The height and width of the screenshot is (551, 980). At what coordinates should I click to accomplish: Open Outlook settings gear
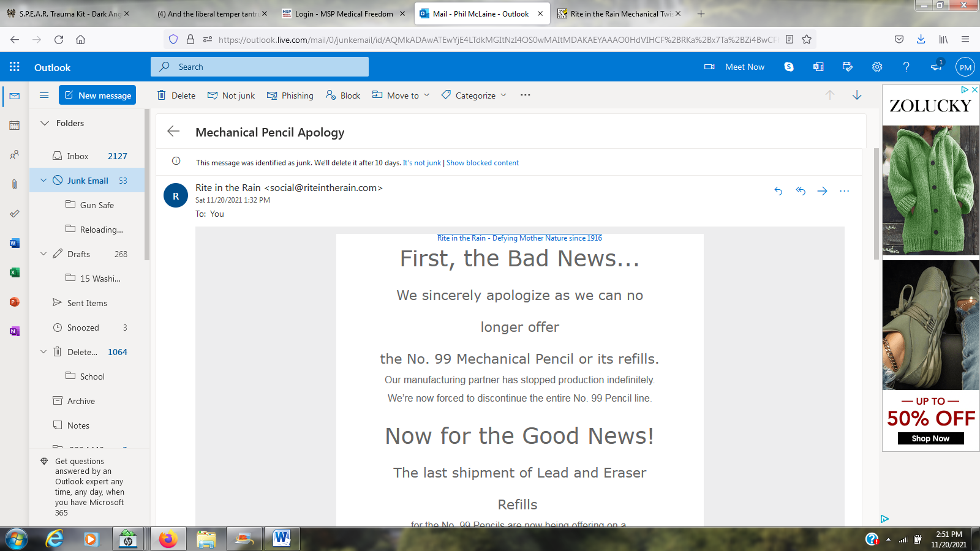877,67
